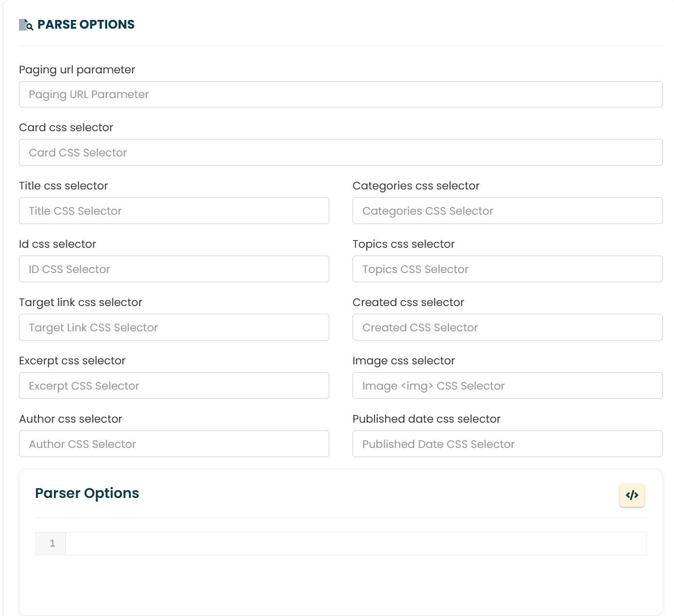Click the line number 1 gutter
Viewport: 674px width, 616px height.
pyautogui.click(x=51, y=544)
